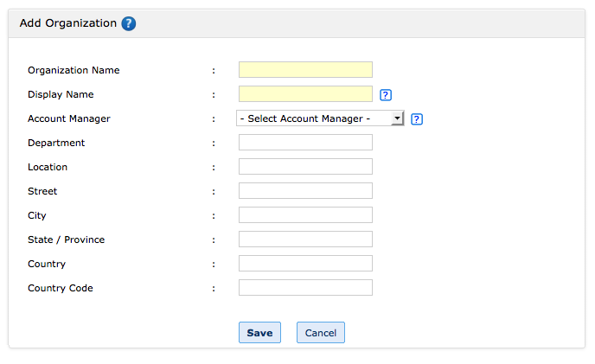595x364 pixels.
Task: Click inside the City field
Action: pyautogui.click(x=305, y=215)
